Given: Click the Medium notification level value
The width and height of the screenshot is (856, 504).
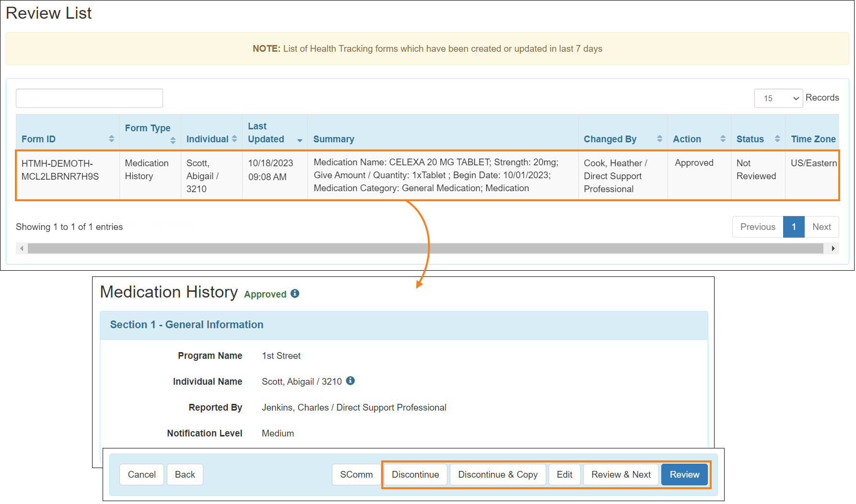Looking at the screenshot, I should click(x=278, y=433).
